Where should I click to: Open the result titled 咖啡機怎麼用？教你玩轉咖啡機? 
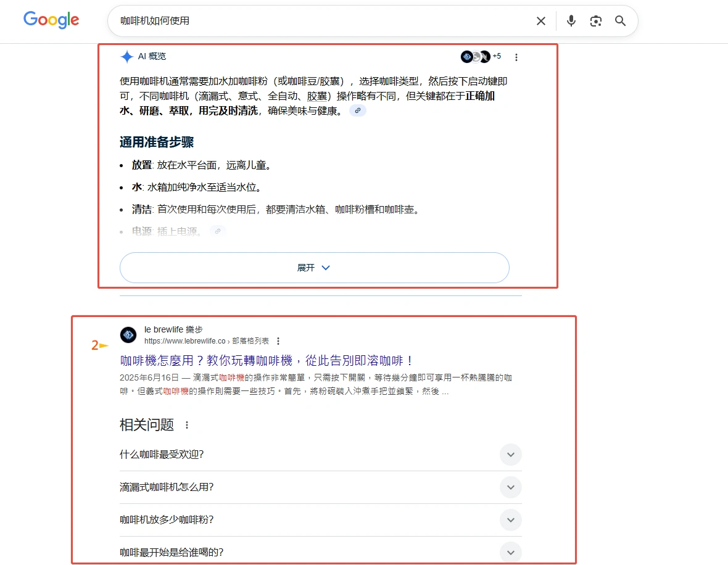(x=267, y=361)
